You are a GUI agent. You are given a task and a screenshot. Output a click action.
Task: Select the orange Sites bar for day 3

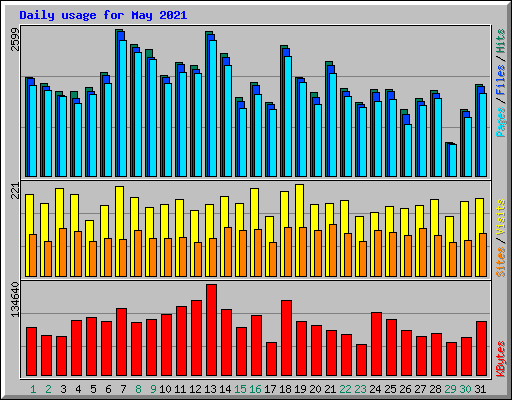[x=63, y=252]
